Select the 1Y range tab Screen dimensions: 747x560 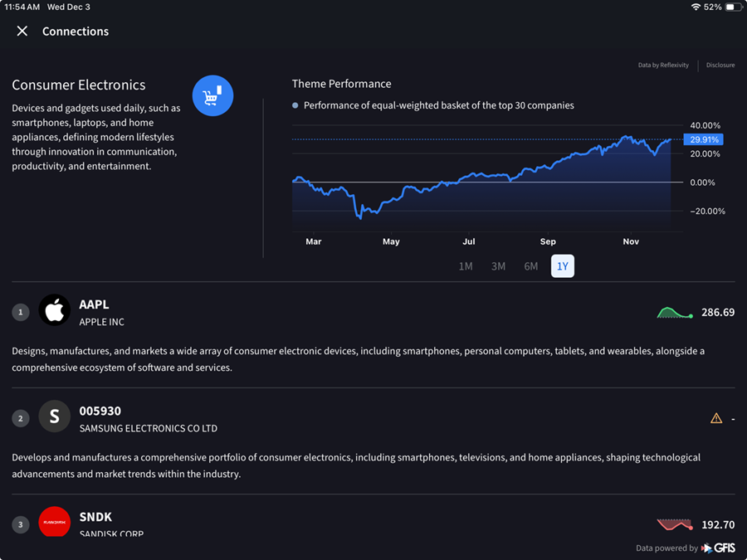pyautogui.click(x=562, y=265)
